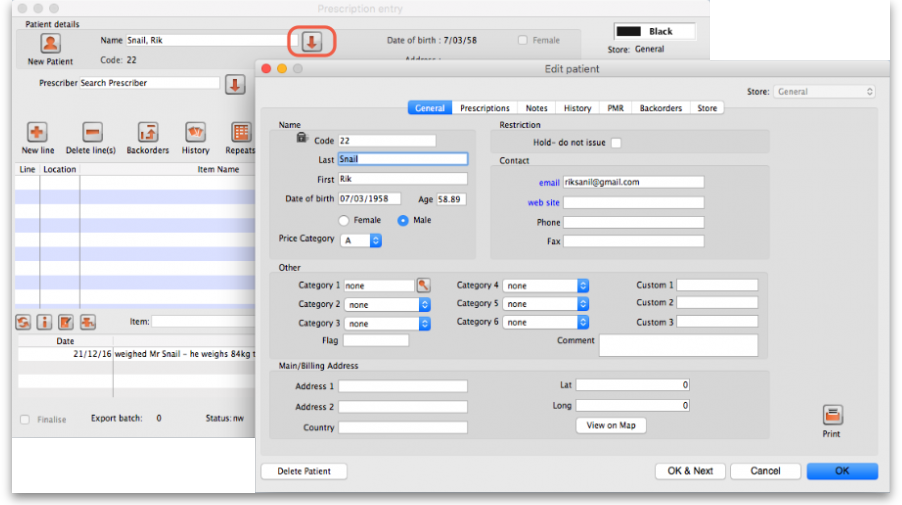Click the Category 1 search icon
902x505 pixels.
(x=424, y=286)
